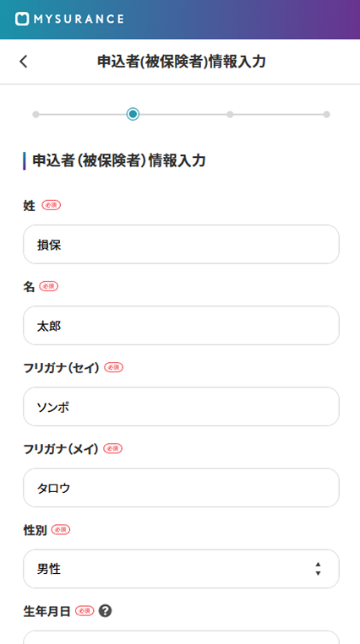
Task: Select the third progress step dot
Action: point(230,114)
